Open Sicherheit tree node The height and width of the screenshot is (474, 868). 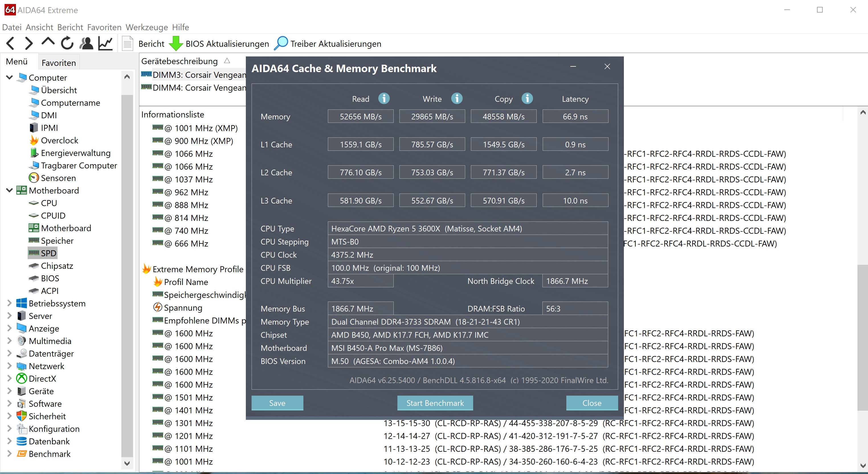[41, 416]
